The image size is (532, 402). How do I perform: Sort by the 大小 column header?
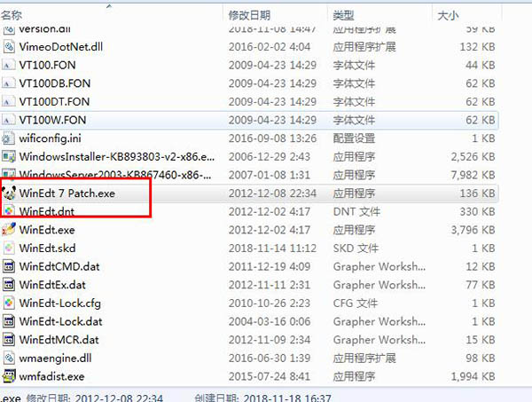tap(448, 15)
